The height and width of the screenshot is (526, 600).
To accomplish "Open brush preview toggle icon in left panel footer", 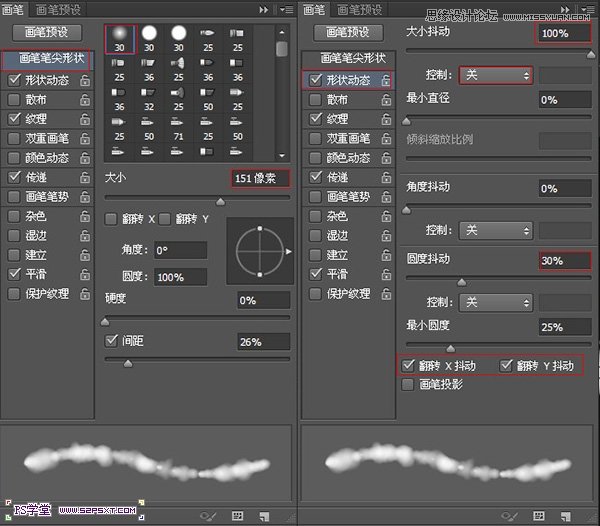I will click(208, 516).
